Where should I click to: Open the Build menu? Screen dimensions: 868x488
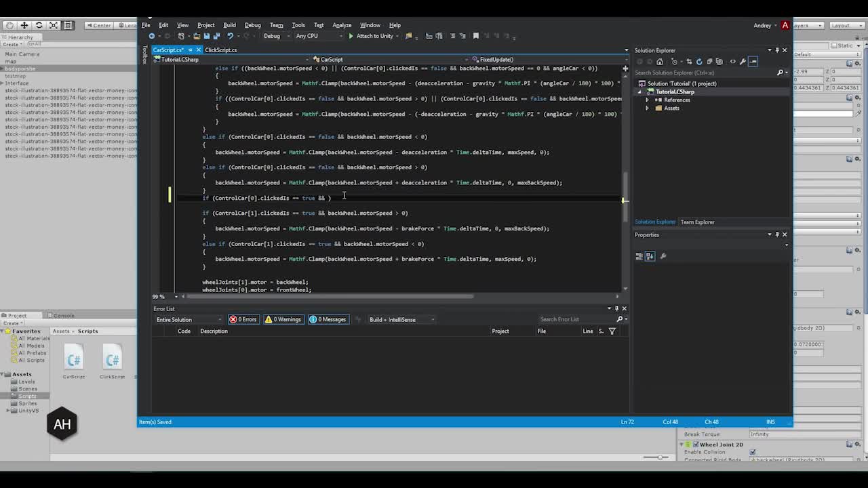click(x=229, y=25)
